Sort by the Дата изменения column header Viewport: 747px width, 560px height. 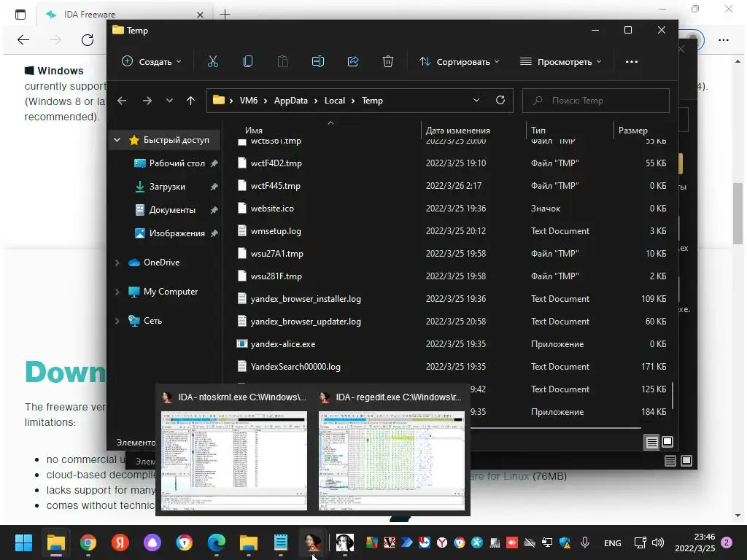[458, 130]
